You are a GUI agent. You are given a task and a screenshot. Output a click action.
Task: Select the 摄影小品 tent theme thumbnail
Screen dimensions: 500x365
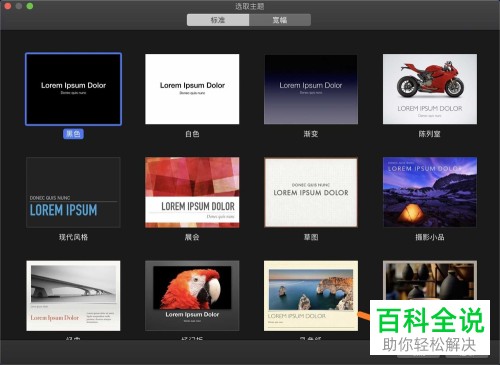tap(430, 192)
